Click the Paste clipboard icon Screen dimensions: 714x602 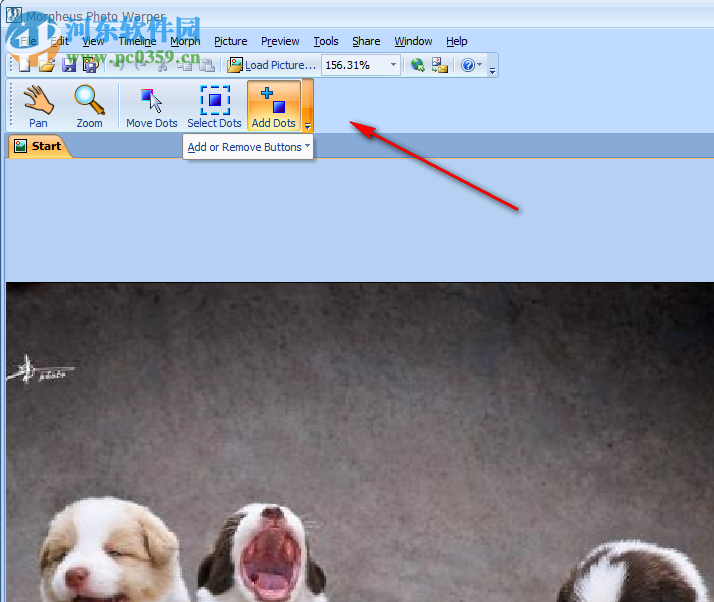207,65
